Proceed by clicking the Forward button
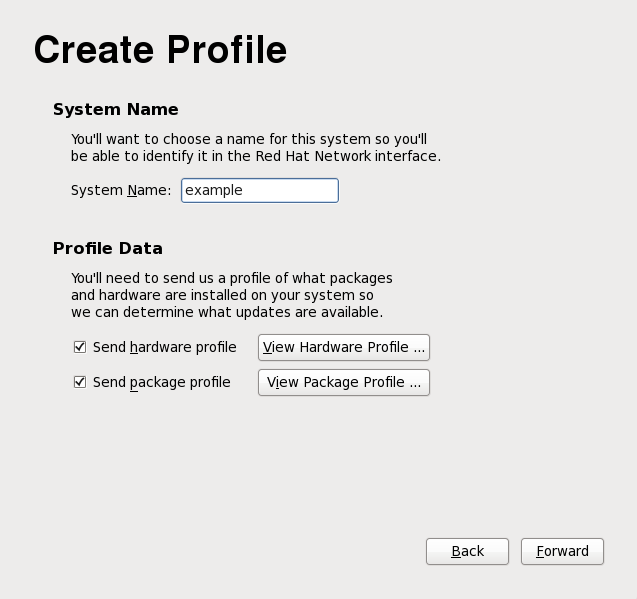The width and height of the screenshot is (637, 599). [562, 551]
